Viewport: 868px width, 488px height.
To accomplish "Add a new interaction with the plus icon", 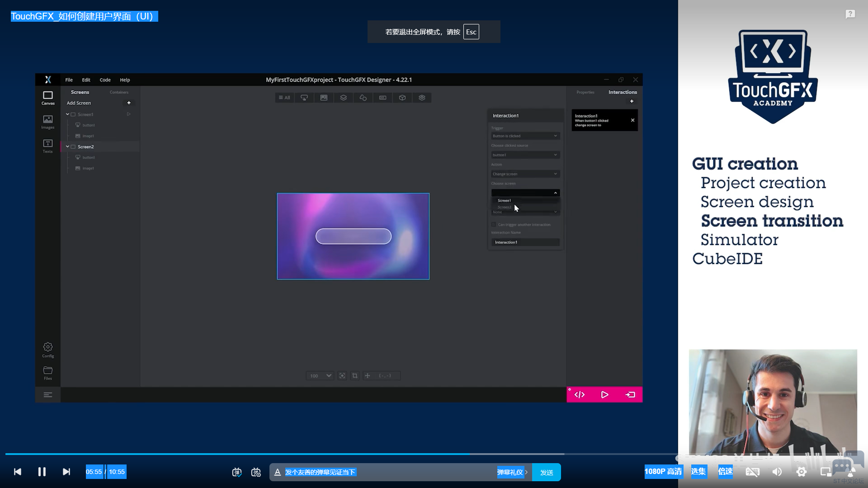I will point(632,101).
